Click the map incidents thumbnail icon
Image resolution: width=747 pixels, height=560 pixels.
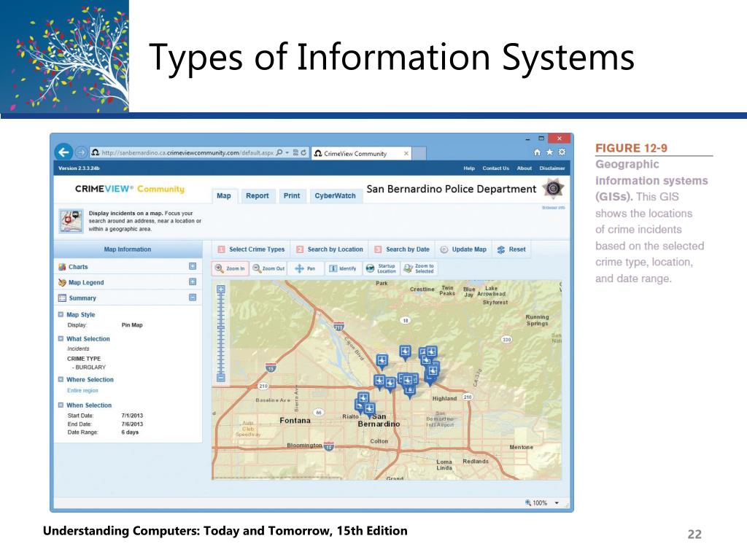pyautogui.click(x=71, y=221)
